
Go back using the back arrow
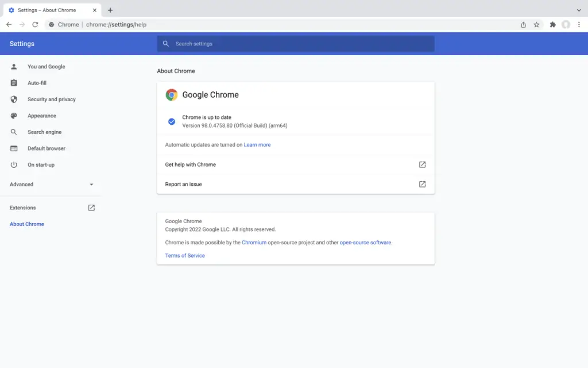[9, 25]
